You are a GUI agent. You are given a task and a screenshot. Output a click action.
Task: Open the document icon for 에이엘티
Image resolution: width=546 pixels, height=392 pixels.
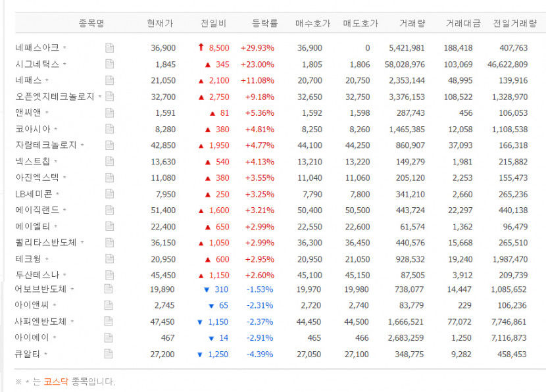[109, 226]
